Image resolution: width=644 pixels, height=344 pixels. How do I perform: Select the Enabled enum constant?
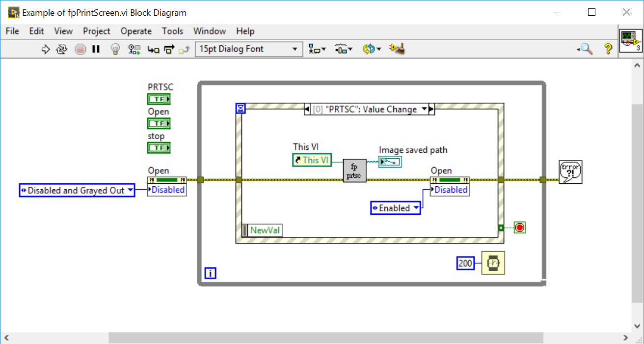pos(396,208)
